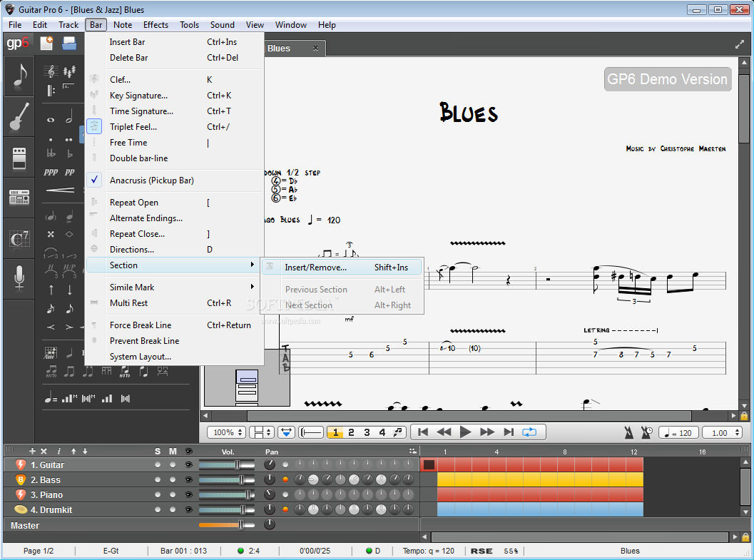Select the key signature sharps tool
Image resolution: width=754 pixels, height=560 pixels.
pos(69,71)
